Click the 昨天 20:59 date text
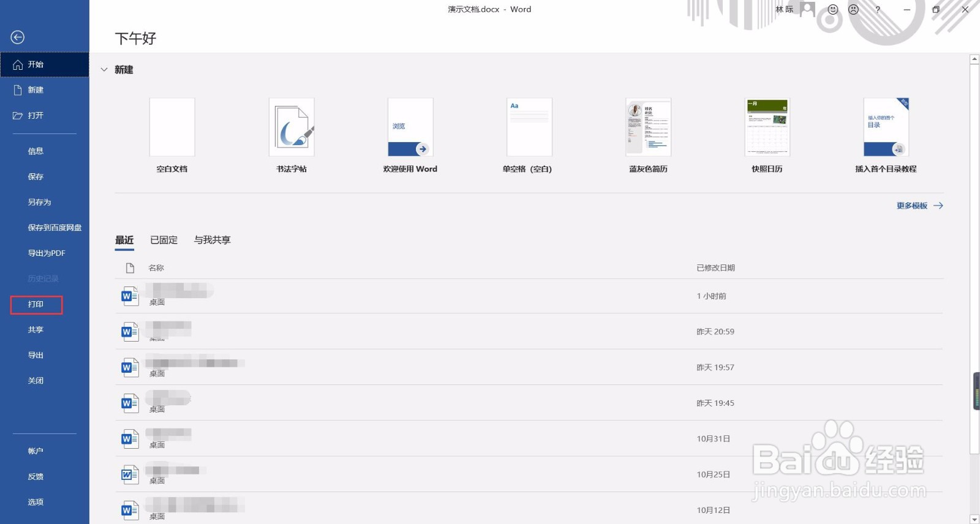The width and height of the screenshot is (980, 524). click(715, 332)
